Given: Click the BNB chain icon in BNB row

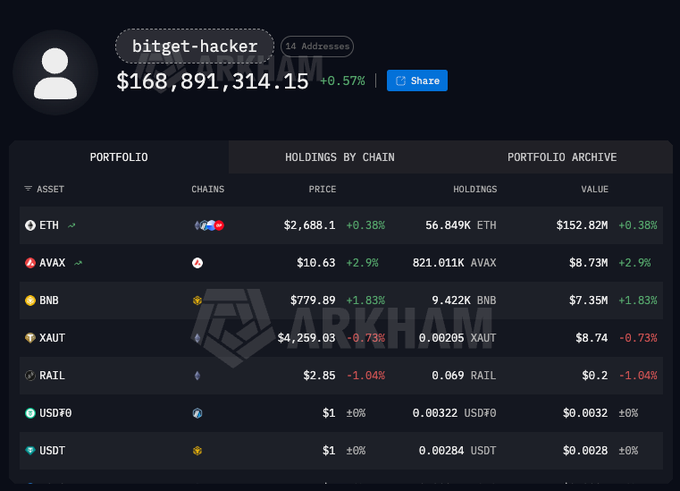Looking at the screenshot, I should 197,300.
